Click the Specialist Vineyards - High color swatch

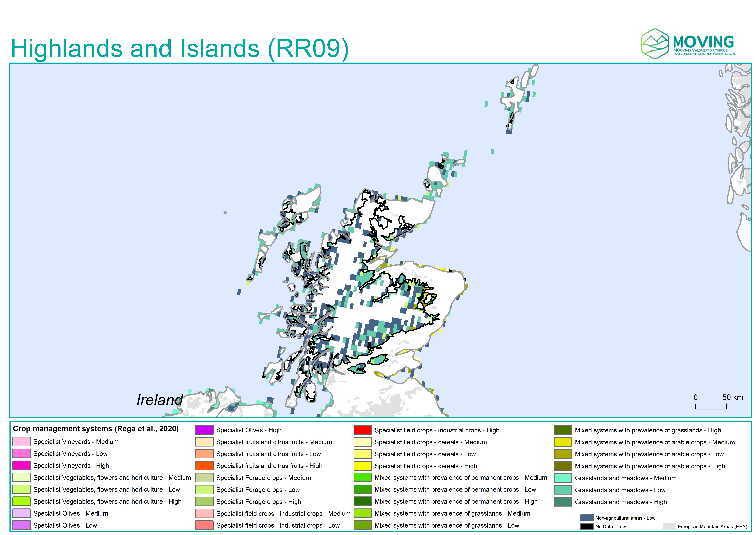(21, 465)
